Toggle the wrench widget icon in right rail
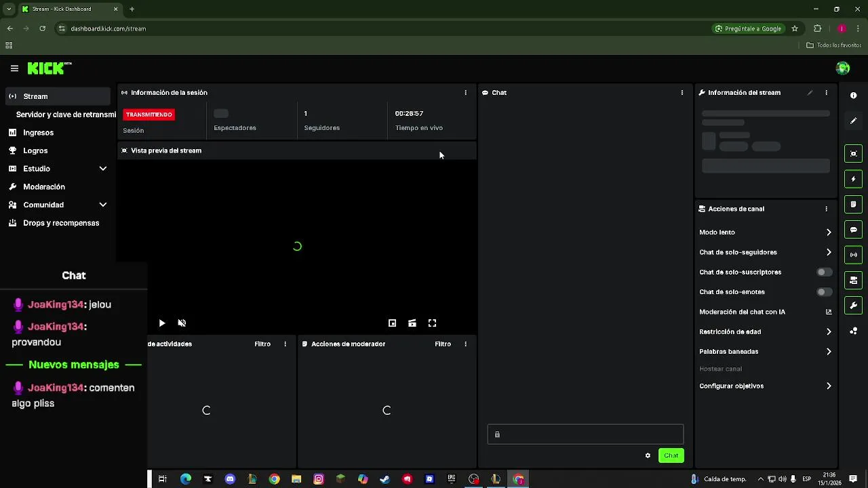This screenshot has width=868, height=488. pyautogui.click(x=854, y=306)
